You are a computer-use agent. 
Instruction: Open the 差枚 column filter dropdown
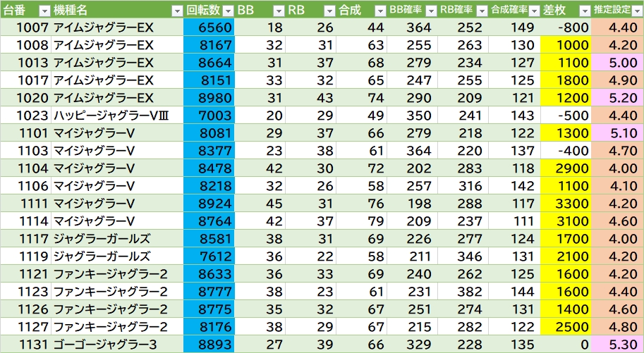[x=585, y=11]
